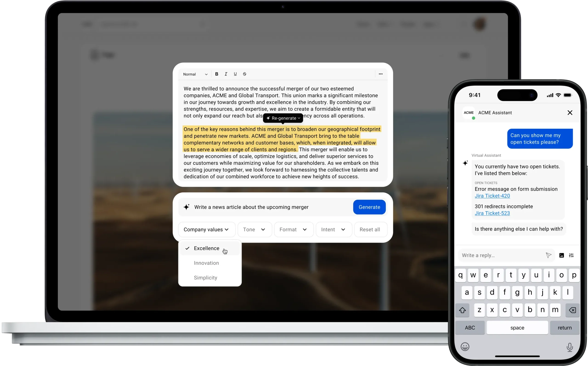Click Reset all filters option

point(369,229)
